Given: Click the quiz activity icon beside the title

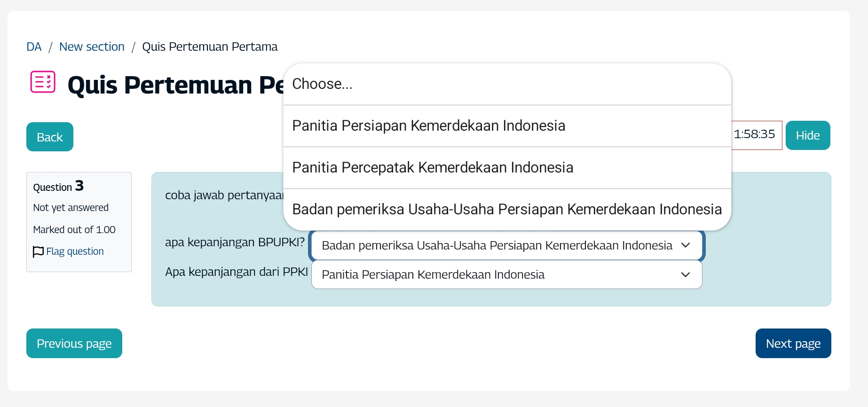Looking at the screenshot, I should (43, 82).
